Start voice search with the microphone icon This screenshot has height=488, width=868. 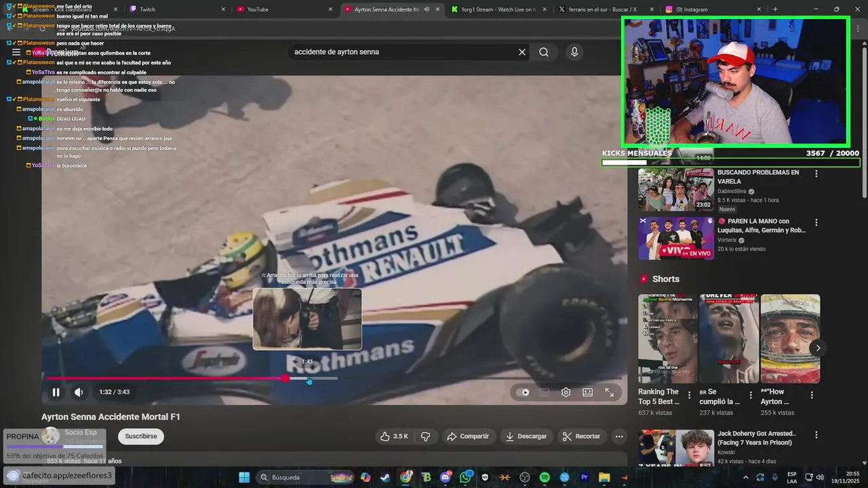coord(574,52)
